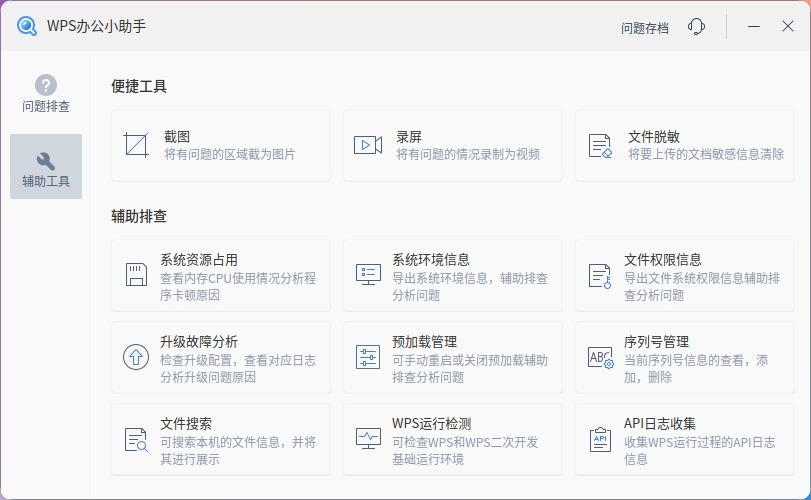Click the 升级故障分析 upward arrow icon
811x500 pixels.
point(136,357)
